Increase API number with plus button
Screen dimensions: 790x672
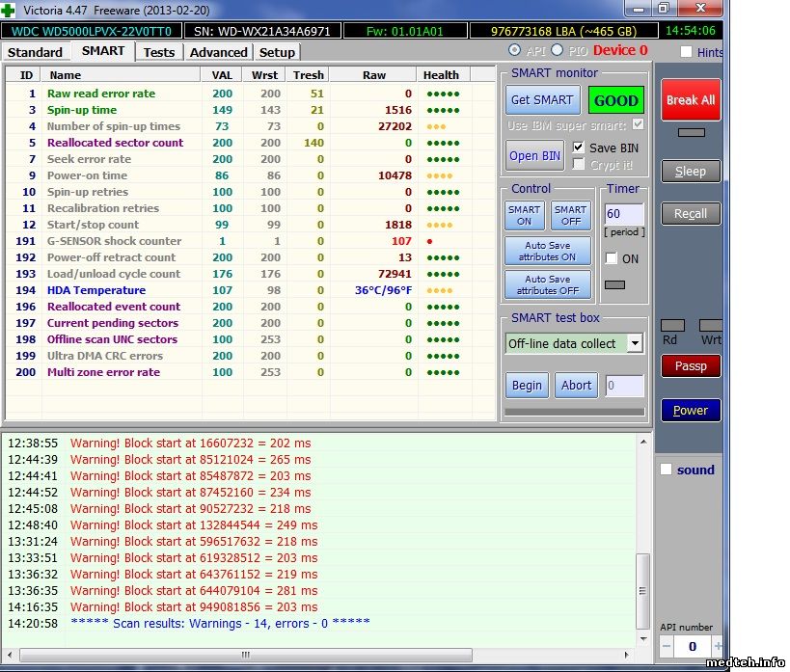click(x=718, y=645)
